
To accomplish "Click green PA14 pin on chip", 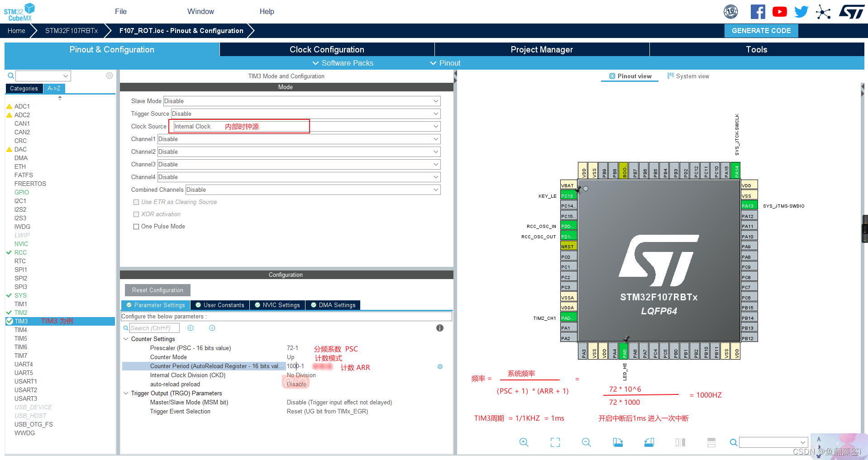I will click(x=736, y=171).
